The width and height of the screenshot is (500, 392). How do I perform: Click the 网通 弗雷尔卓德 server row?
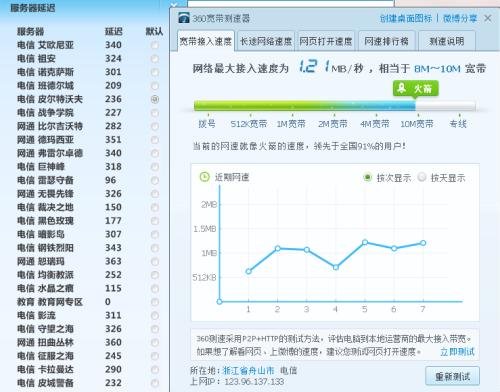[88, 153]
